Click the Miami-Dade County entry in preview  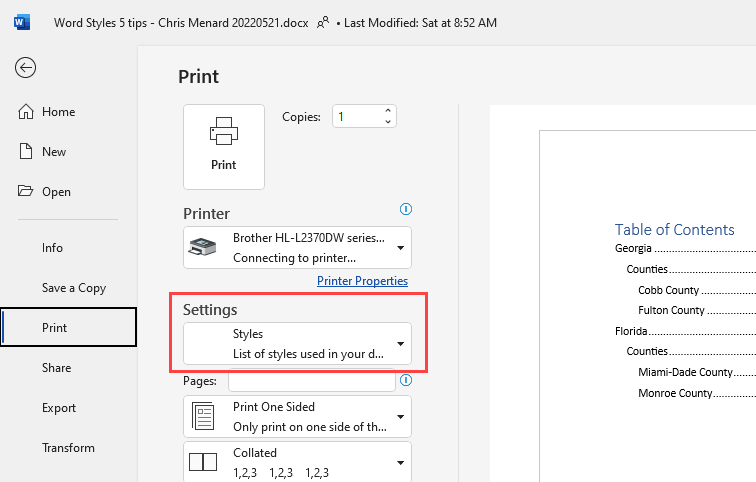coord(685,372)
